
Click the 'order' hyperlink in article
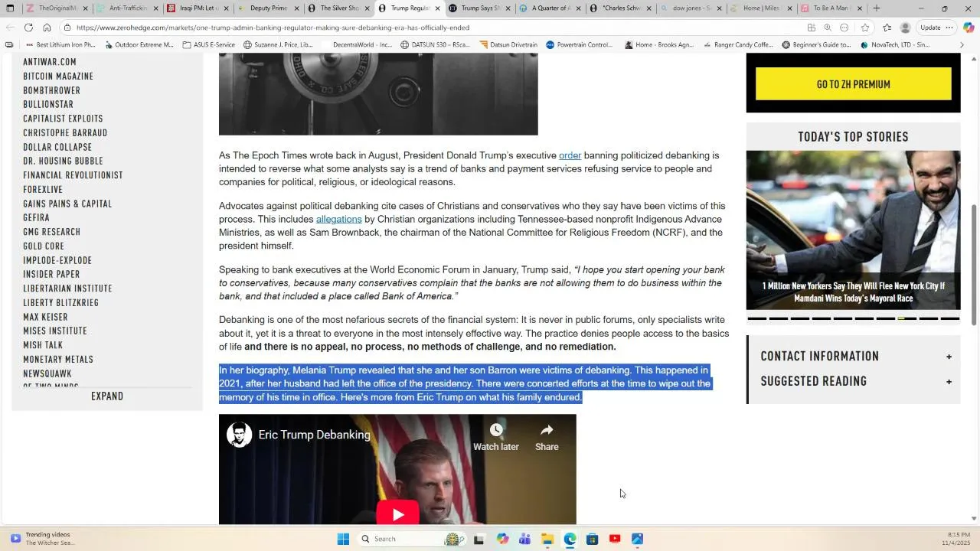pos(570,155)
